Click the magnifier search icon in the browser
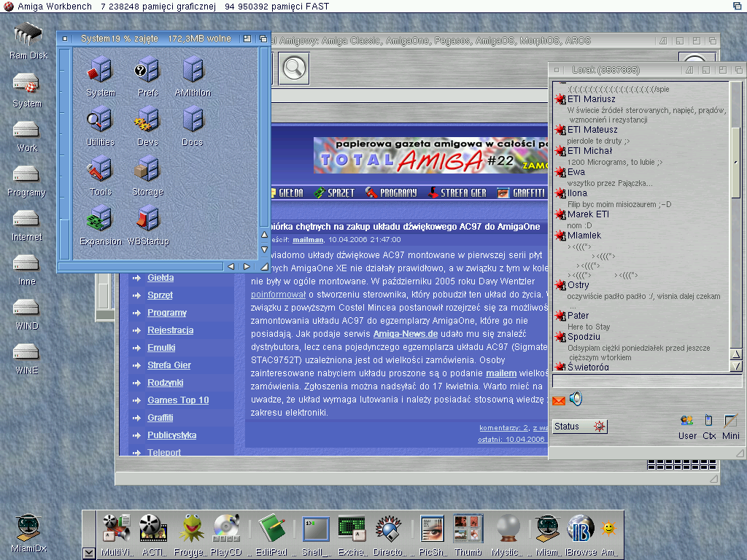Image resolution: width=747 pixels, height=560 pixels. coord(294,69)
